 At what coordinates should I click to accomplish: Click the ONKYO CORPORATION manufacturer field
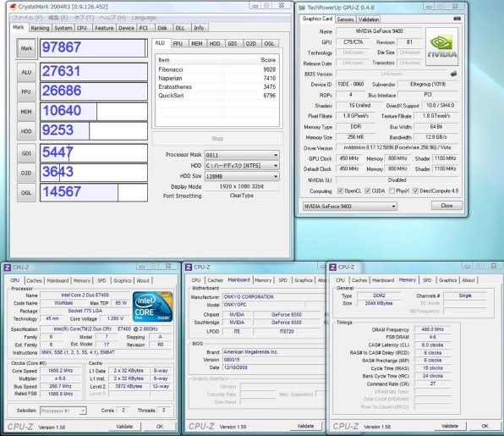274,297
